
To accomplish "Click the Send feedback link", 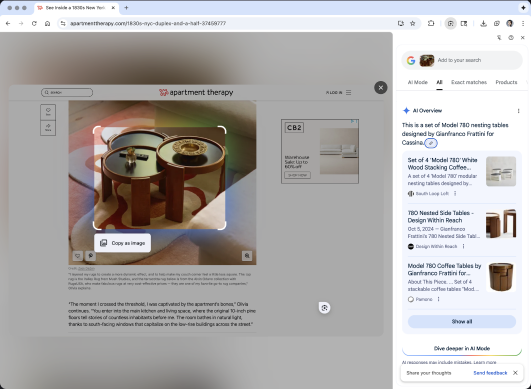I will pyautogui.click(x=490, y=373).
